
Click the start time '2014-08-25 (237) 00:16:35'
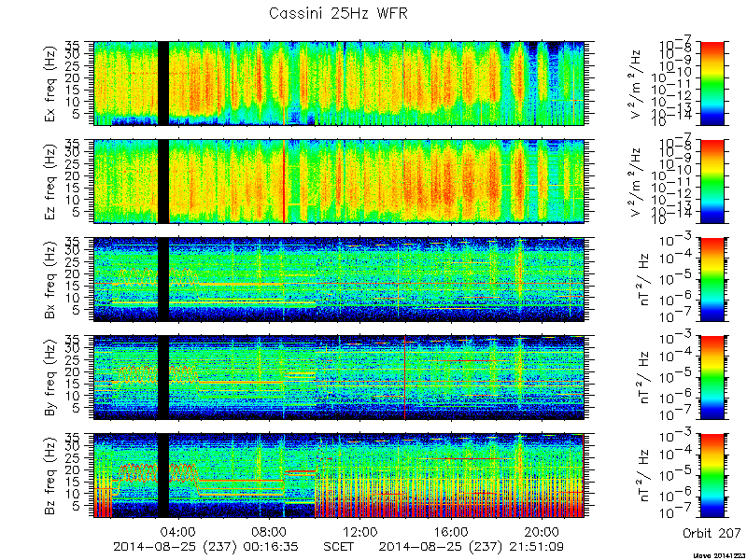[x=205, y=547]
